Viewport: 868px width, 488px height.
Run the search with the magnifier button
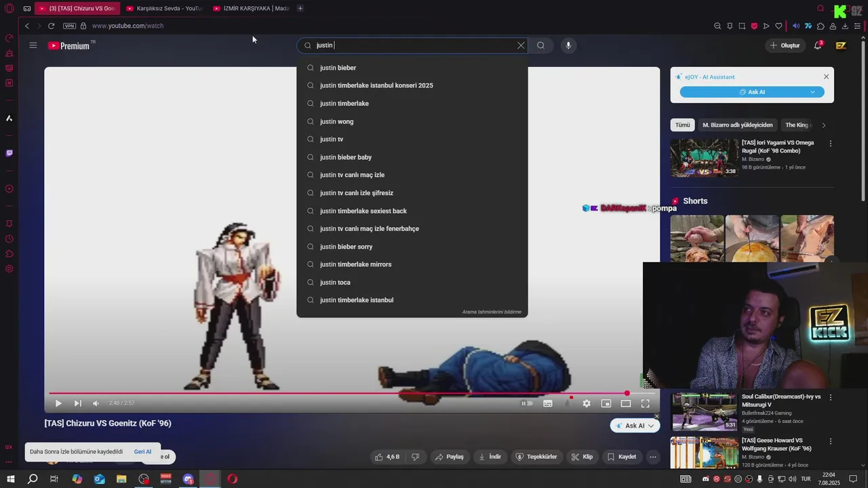(540, 45)
